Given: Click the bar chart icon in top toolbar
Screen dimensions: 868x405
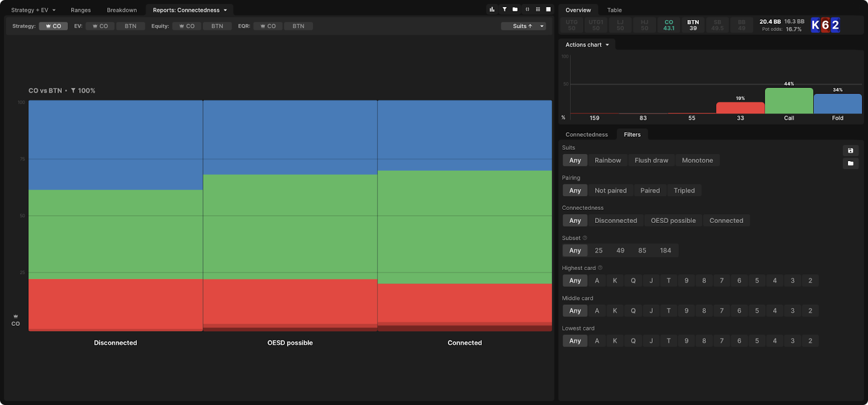Looking at the screenshot, I should [492, 9].
